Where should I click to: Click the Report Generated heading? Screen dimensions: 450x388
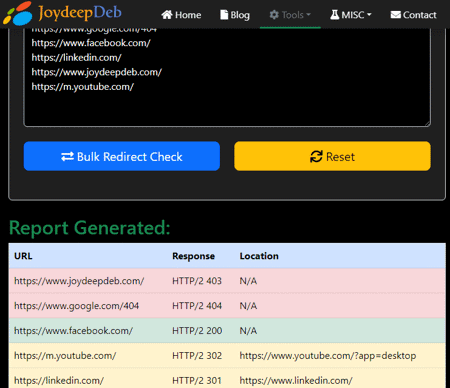click(90, 228)
